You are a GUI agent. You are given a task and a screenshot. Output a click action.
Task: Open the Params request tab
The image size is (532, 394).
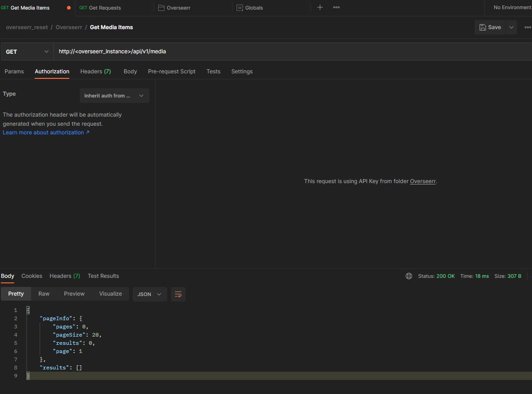[14, 72]
